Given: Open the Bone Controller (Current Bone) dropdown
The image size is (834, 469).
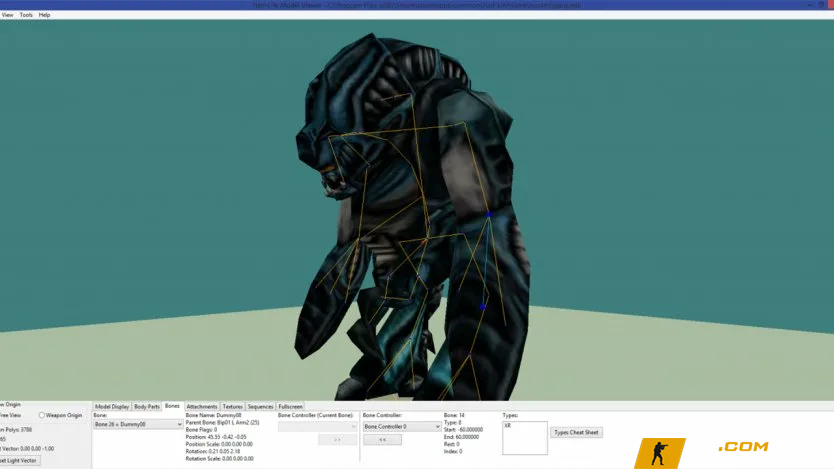Looking at the screenshot, I should pos(318,426).
